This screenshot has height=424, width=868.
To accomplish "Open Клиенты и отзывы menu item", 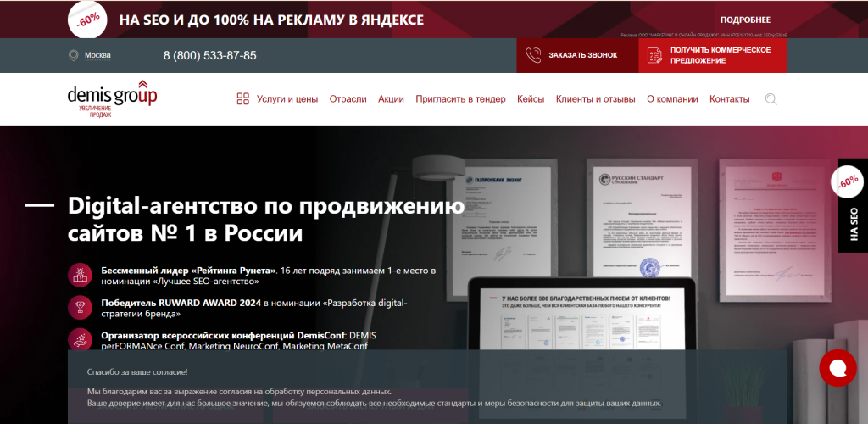I will pos(596,99).
